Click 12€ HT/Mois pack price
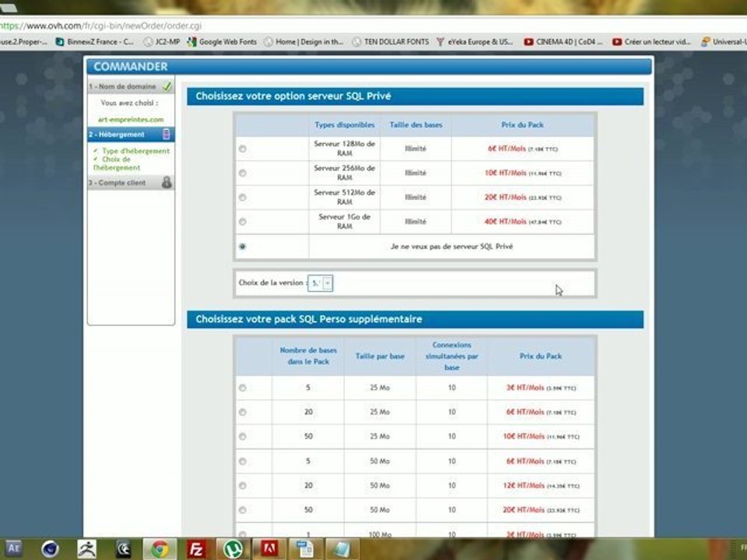The height and width of the screenshot is (560, 747). click(524, 485)
